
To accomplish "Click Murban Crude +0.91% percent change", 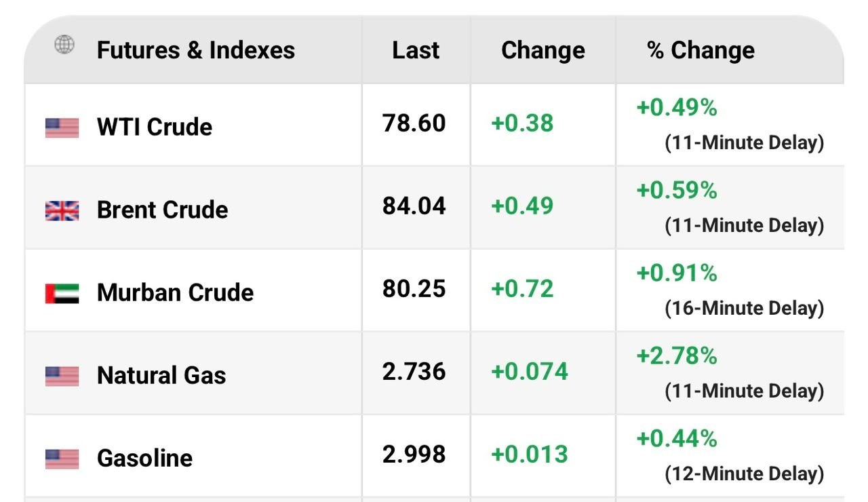I will coord(677,273).
